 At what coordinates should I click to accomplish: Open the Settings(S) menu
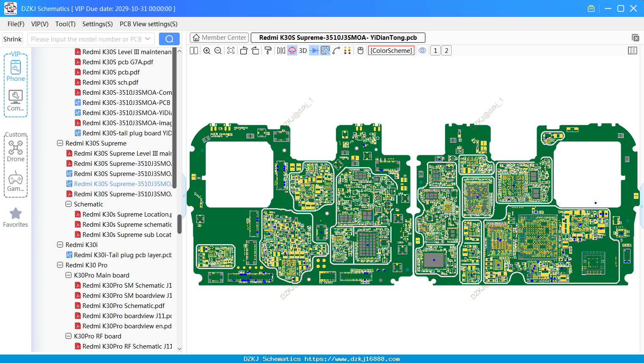[98, 24]
